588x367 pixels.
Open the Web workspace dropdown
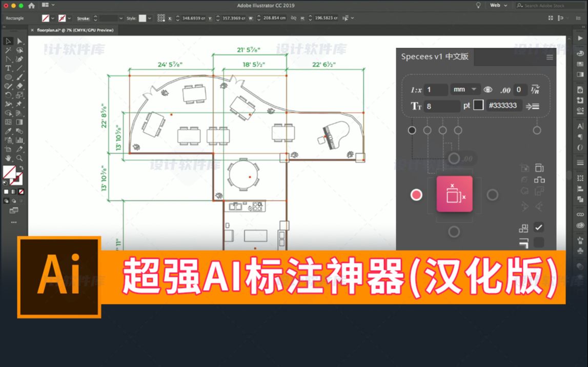coord(498,5)
